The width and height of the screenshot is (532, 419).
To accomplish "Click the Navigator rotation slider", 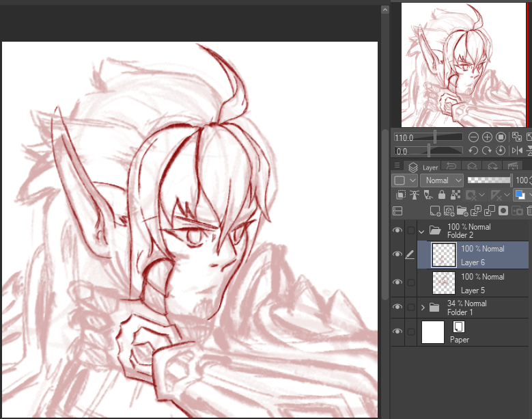I will click(428, 150).
